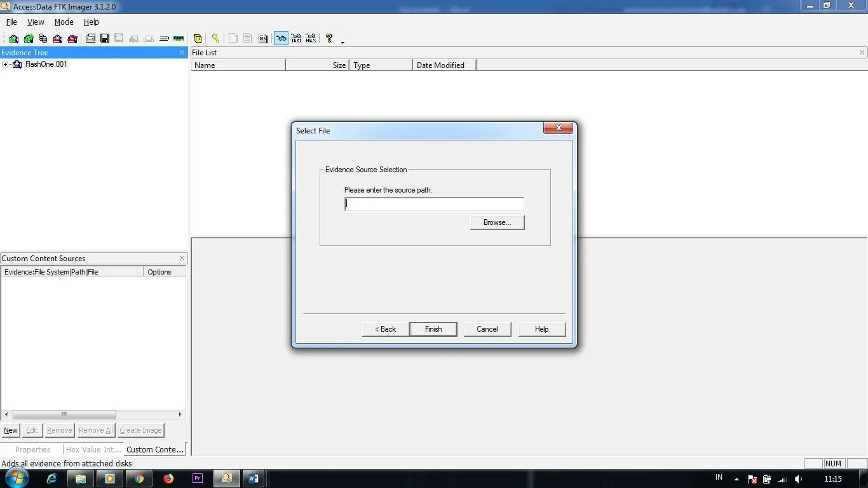Switch to the Properties tab
Viewport: 868px width, 488px height.
point(32,449)
